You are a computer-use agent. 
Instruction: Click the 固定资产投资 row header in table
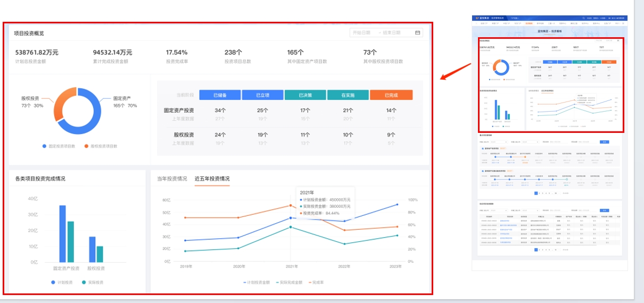click(x=179, y=111)
